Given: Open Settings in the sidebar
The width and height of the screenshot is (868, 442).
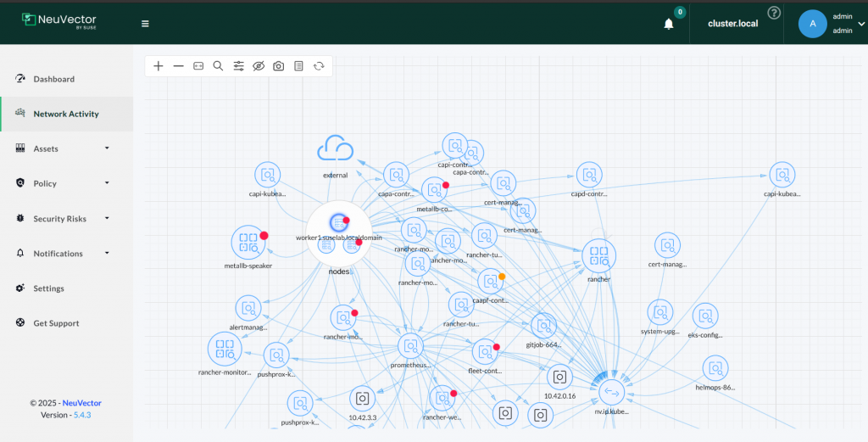Looking at the screenshot, I should point(48,288).
